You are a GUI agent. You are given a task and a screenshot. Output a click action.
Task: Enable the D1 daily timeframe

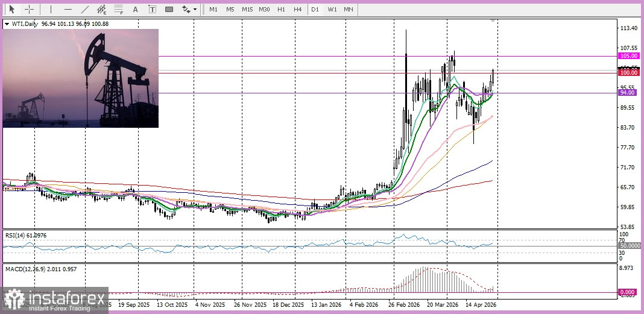(315, 9)
